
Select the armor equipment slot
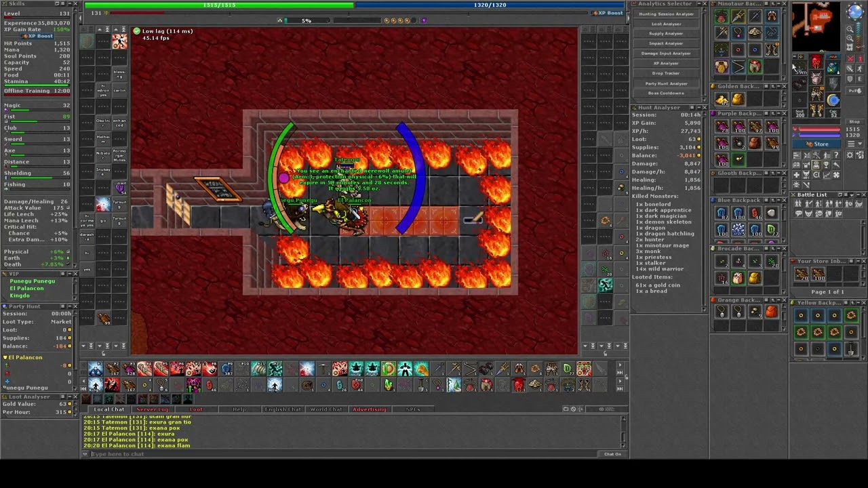click(816, 78)
